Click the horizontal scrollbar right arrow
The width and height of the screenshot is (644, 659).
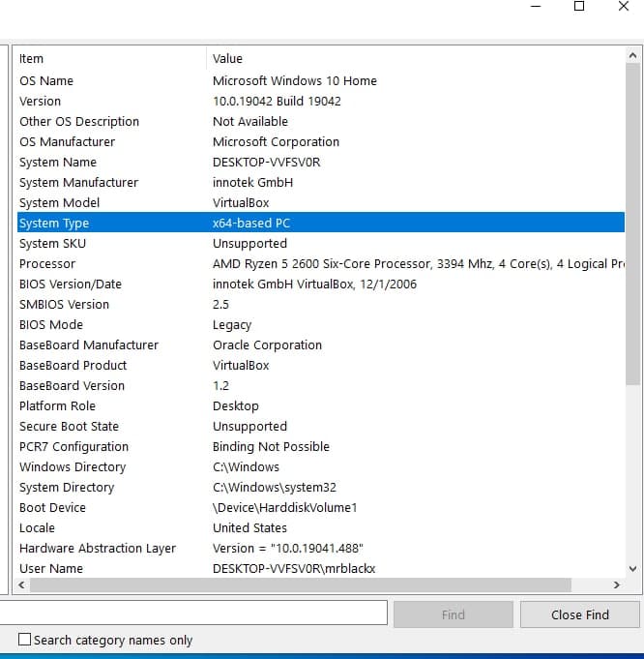tap(616, 585)
